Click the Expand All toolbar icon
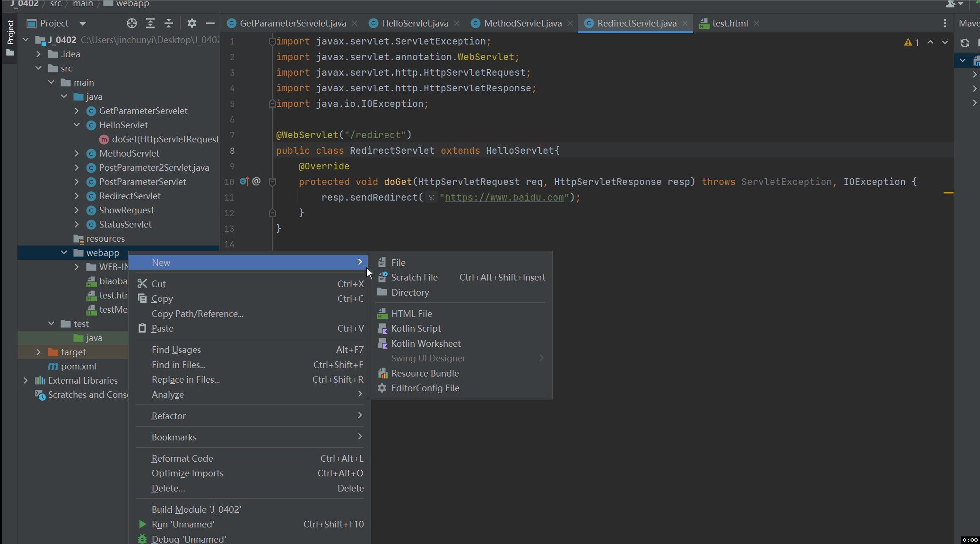Image resolution: width=980 pixels, height=544 pixels. pyautogui.click(x=150, y=23)
